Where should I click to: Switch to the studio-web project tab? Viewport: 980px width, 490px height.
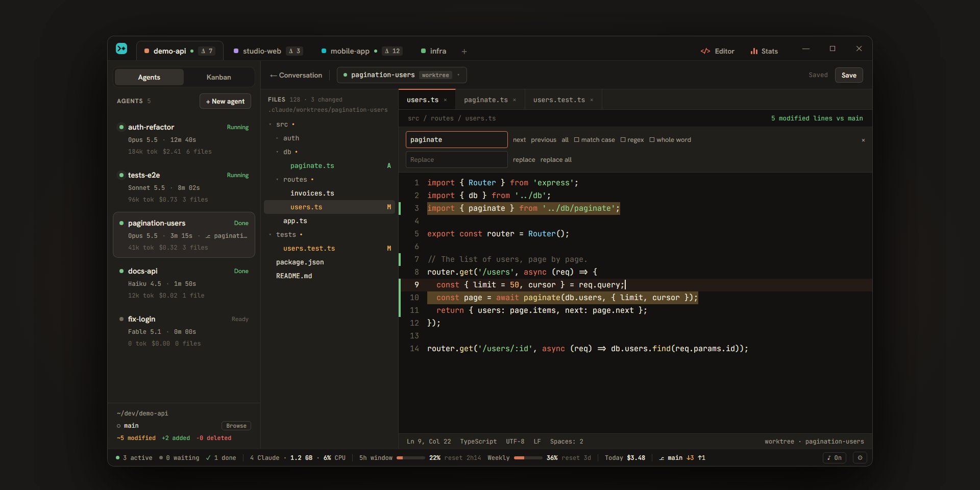pyautogui.click(x=268, y=51)
